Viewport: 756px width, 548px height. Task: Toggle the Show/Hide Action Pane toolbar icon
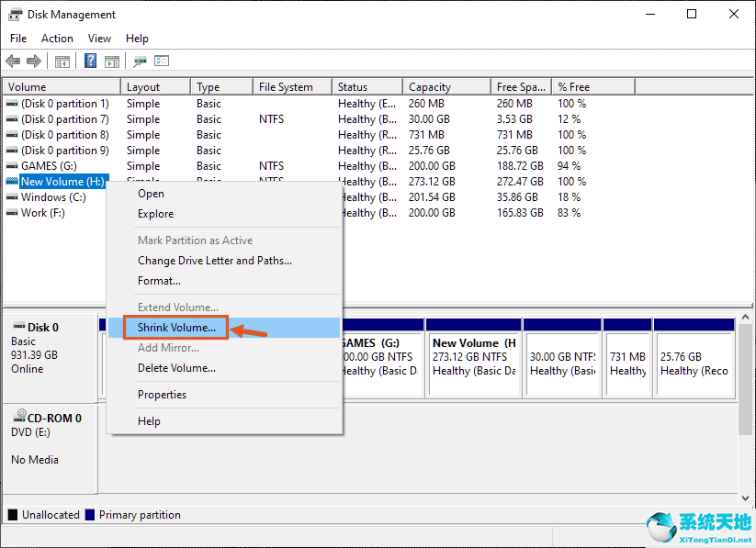point(112,61)
